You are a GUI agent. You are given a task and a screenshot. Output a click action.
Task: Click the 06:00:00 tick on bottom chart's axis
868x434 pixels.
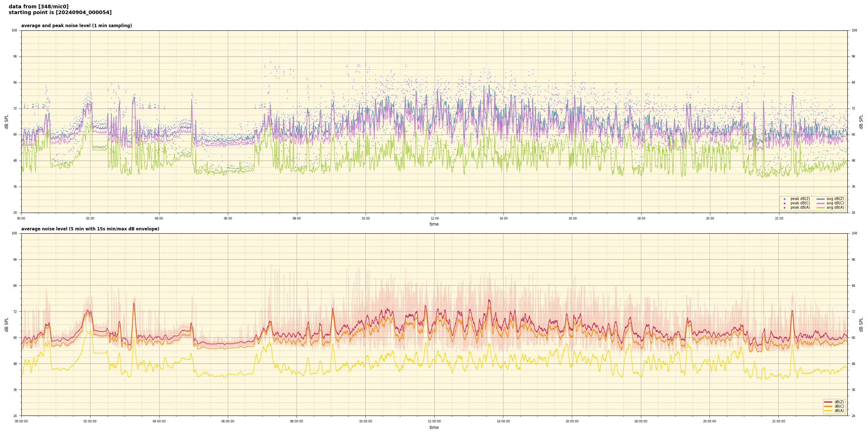coord(228,421)
